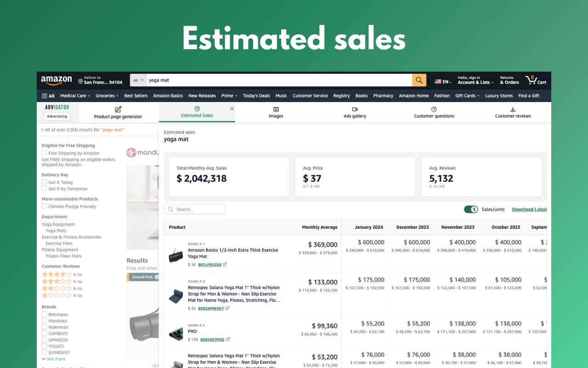
Task: Check the GYMENIST brand filter
Action: pos(45,352)
